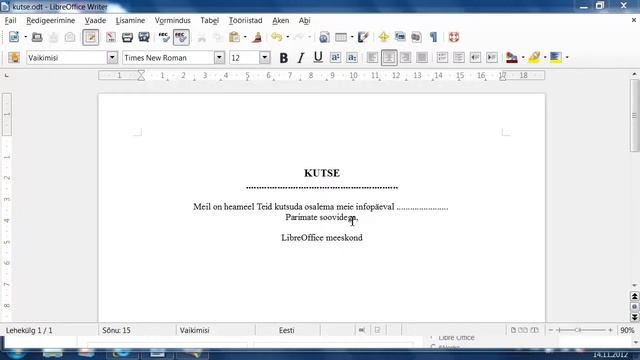Image resolution: width=640 pixels, height=360 pixels.
Task: Open the Fail menu
Action: coord(10,20)
